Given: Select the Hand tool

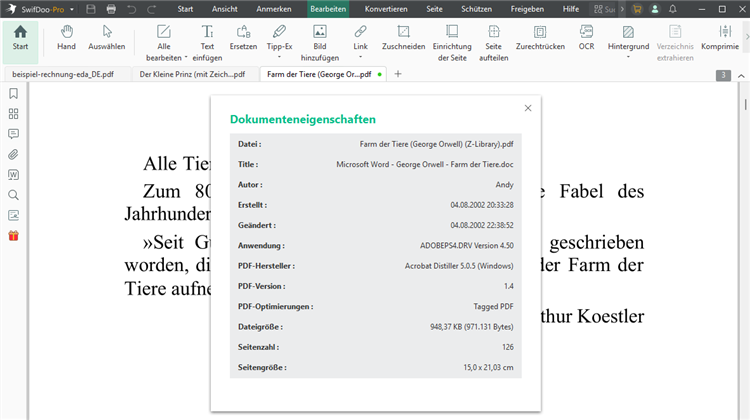Looking at the screenshot, I should coord(66,38).
